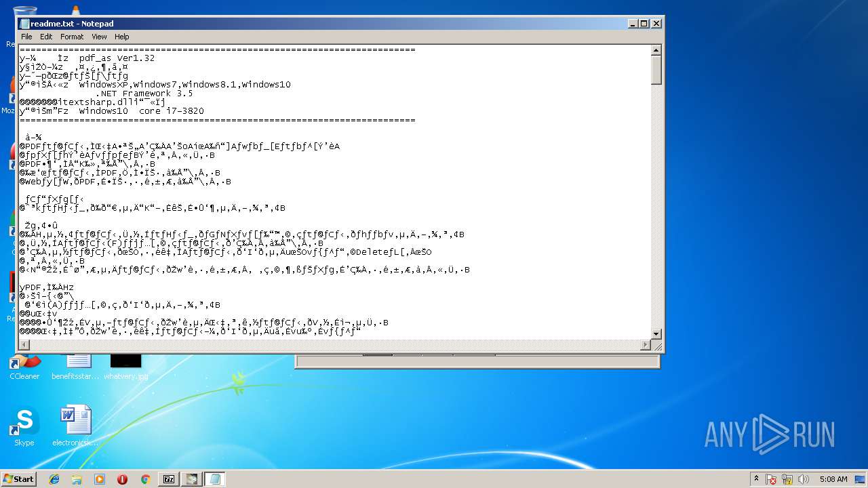868x488 pixels.
Task: Open the View menu
Action: coord(99,37)
